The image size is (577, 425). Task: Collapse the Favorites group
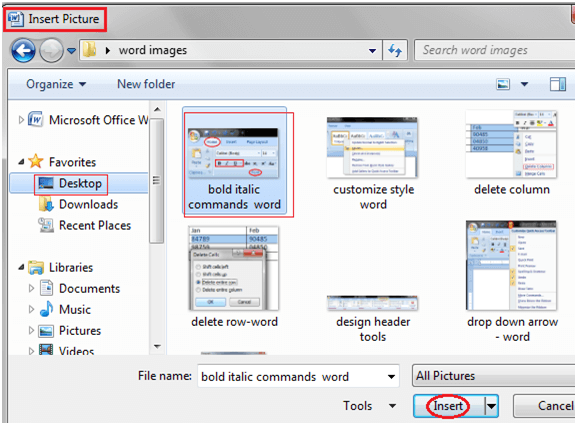coord(21,162)
